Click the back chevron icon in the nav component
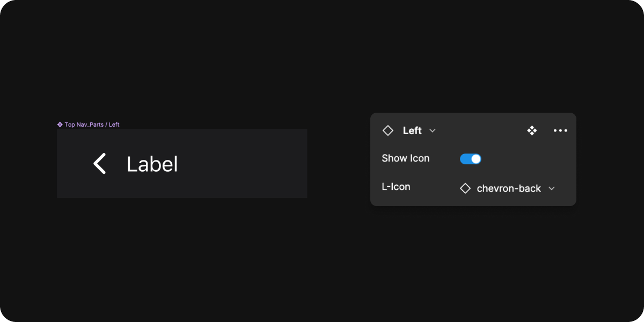This screenshot has width=644, height=322. tap(100, 164)
